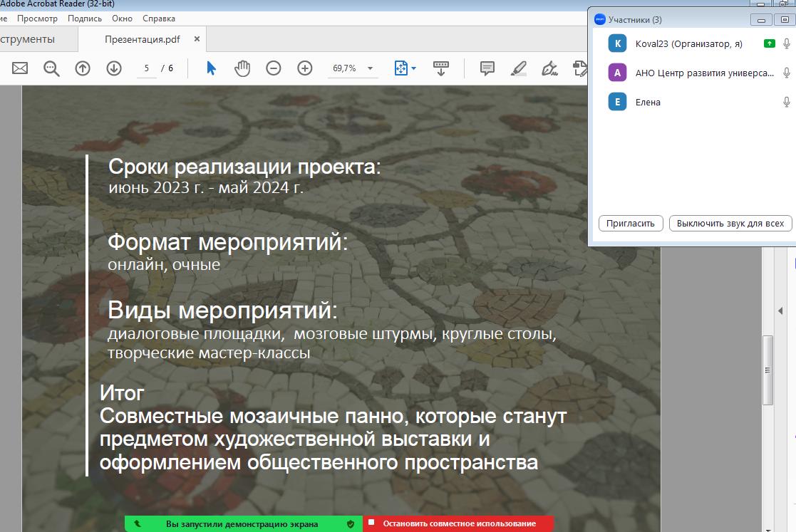
Task: Click the heading Формат мероприятий:
Action: (x=228, y=242)
